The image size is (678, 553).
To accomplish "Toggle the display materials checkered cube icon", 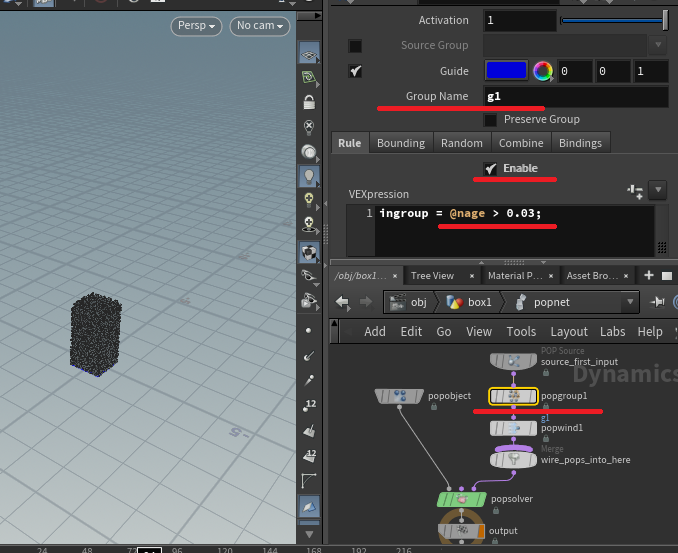I will tap(309, 252).
